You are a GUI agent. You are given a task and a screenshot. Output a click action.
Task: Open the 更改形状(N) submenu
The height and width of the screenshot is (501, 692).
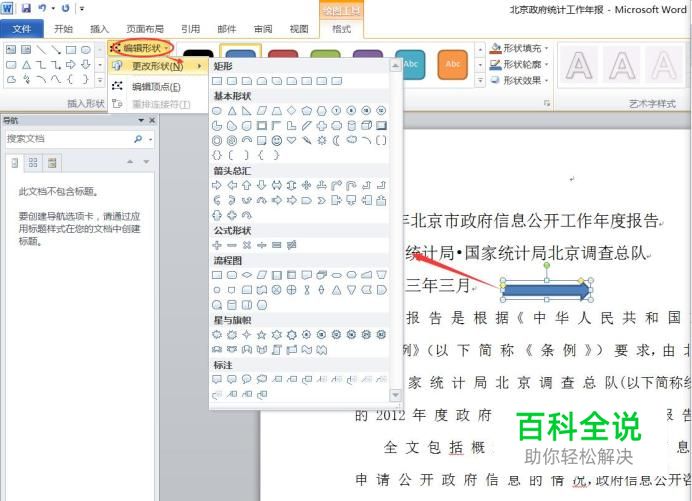tap(158, 66)
